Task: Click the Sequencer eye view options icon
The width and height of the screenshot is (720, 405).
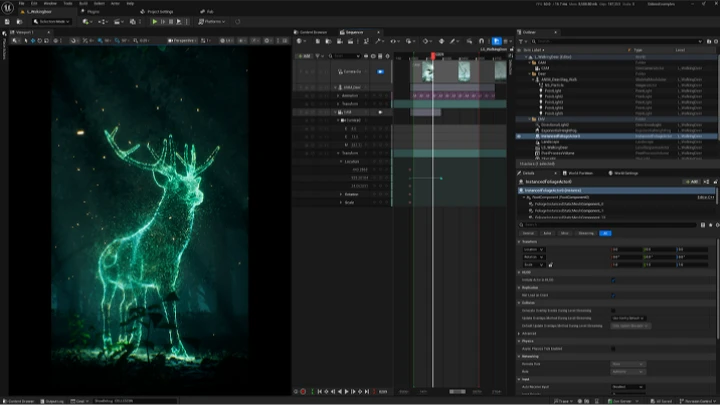Action: tap(394, 41)
